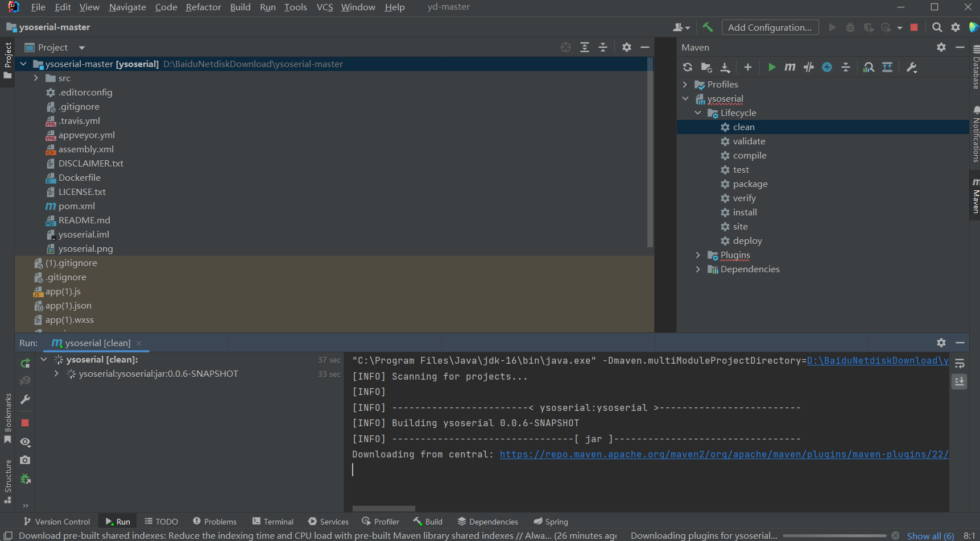
Task: Switch to Terminal tool tab
Action: coord(273,521)
